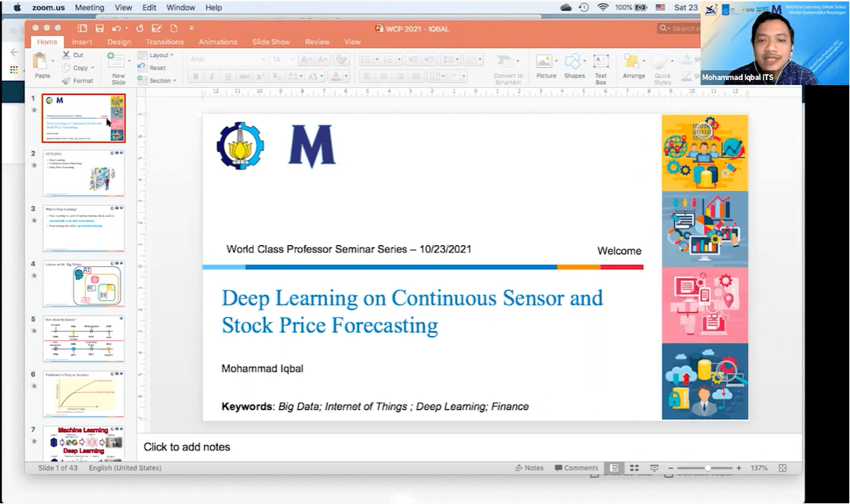Screen dimensions: 850x504
Task: Click the Save icon in title bar
Action: point(99,28)
